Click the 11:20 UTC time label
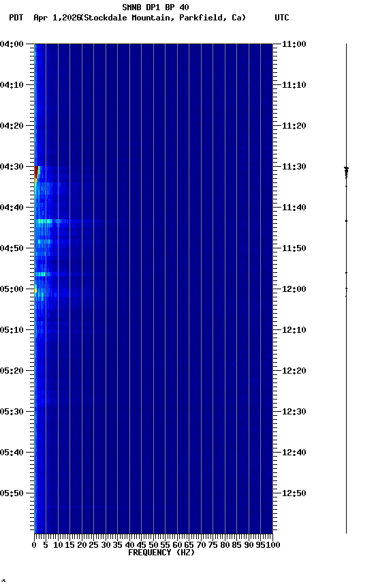The height and width of the screenshot is (588, 376). point(294,126)
